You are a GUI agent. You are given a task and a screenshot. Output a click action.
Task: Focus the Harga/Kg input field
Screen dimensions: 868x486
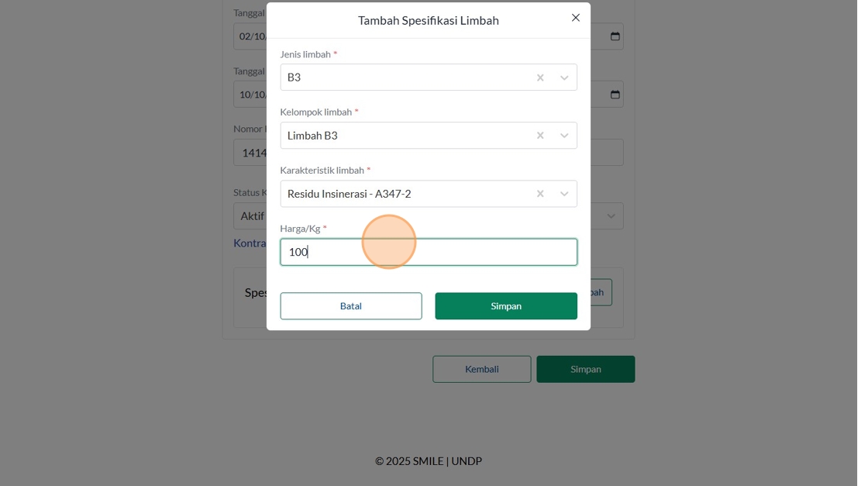[x=429, y=252]
